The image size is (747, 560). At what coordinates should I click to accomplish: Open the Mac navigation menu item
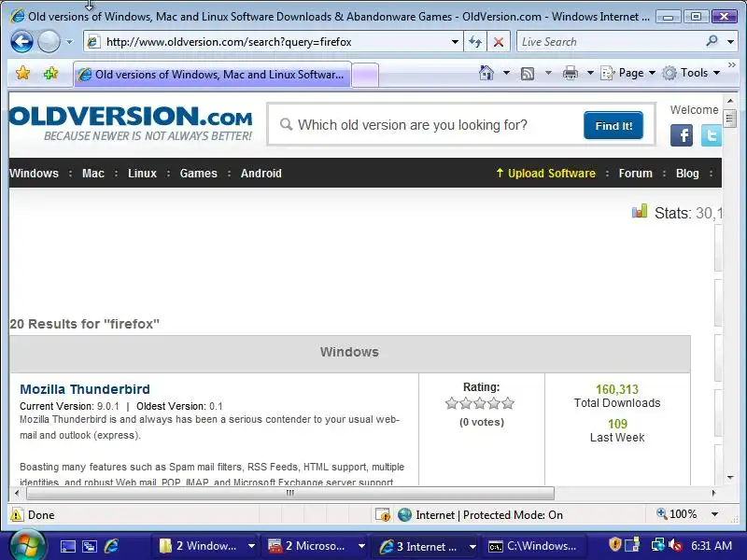(92, 174)
